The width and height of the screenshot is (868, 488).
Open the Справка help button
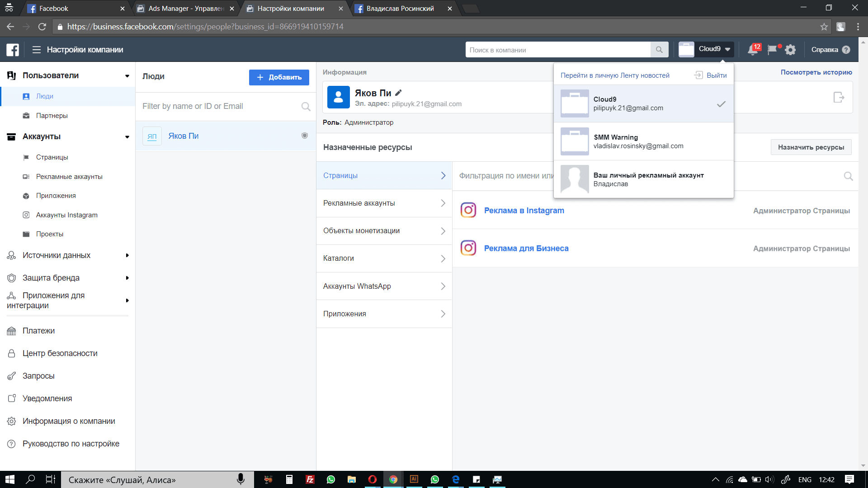831,50
